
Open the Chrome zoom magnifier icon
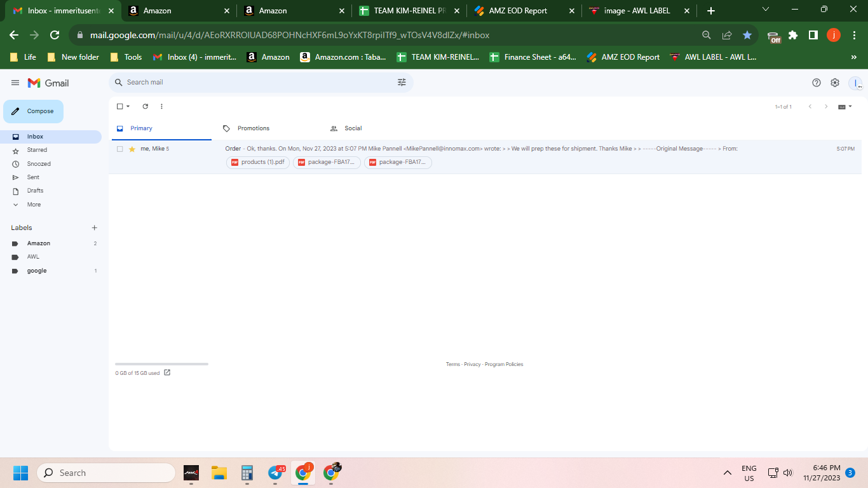(707, 35)
